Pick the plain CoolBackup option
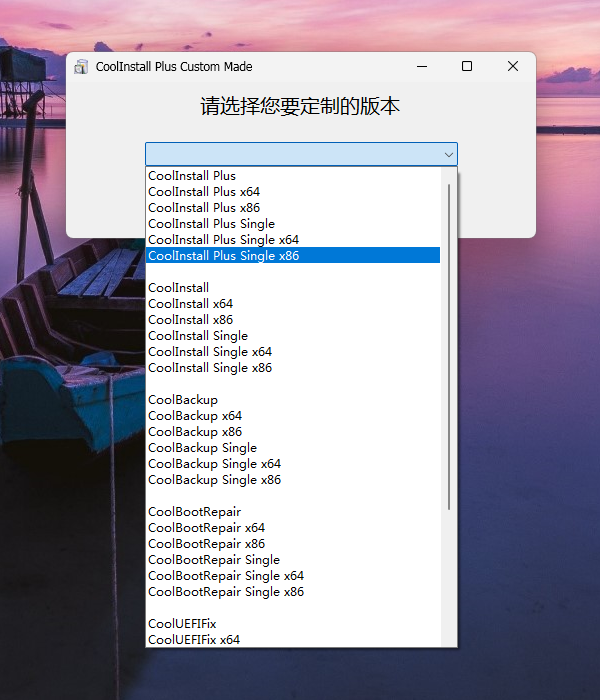Viewport: 600px width, 700px height. [183, 400]
